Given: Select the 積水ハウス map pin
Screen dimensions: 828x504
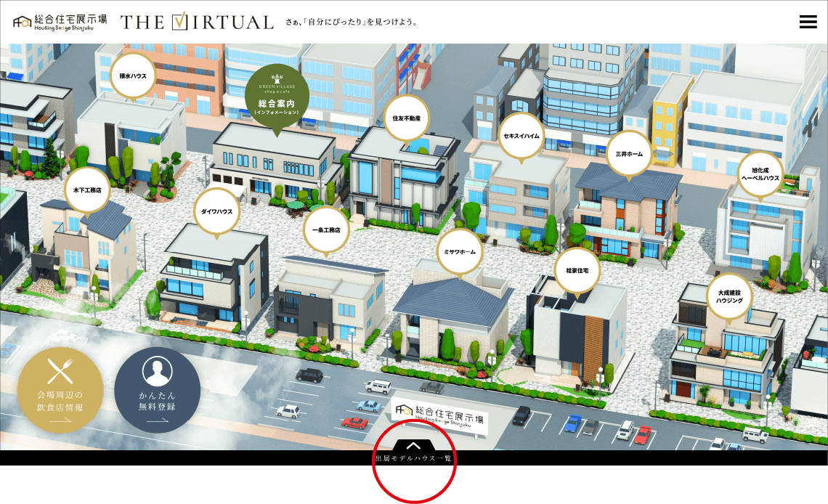Looking at the screenshot, I should [x=132, y=77].
